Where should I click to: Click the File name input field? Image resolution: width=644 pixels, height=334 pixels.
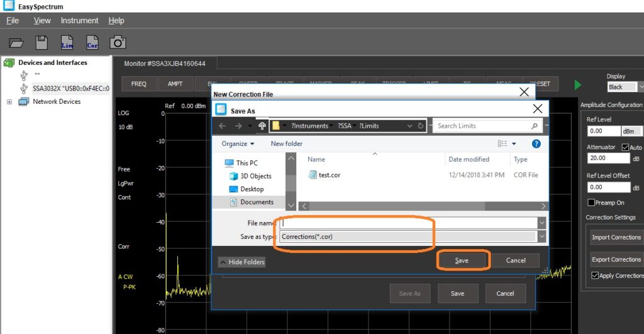pyautogui.click(x=408, y=223)
